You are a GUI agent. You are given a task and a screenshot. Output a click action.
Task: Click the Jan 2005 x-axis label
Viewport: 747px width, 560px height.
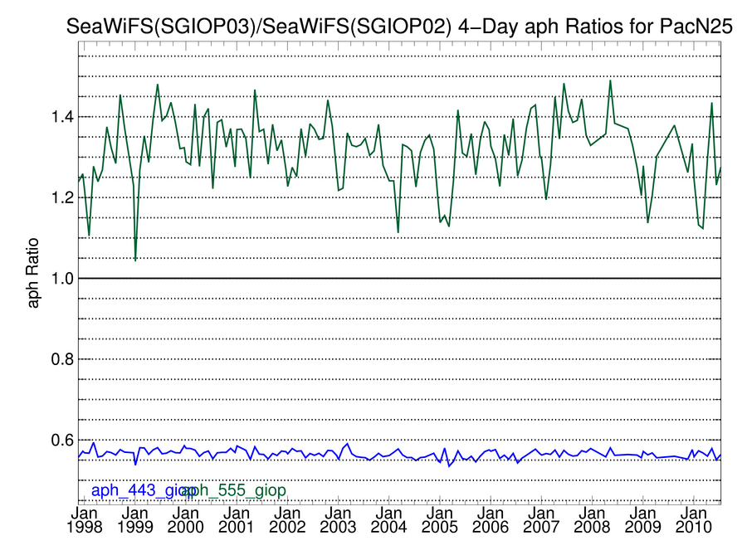pos(440,520)
